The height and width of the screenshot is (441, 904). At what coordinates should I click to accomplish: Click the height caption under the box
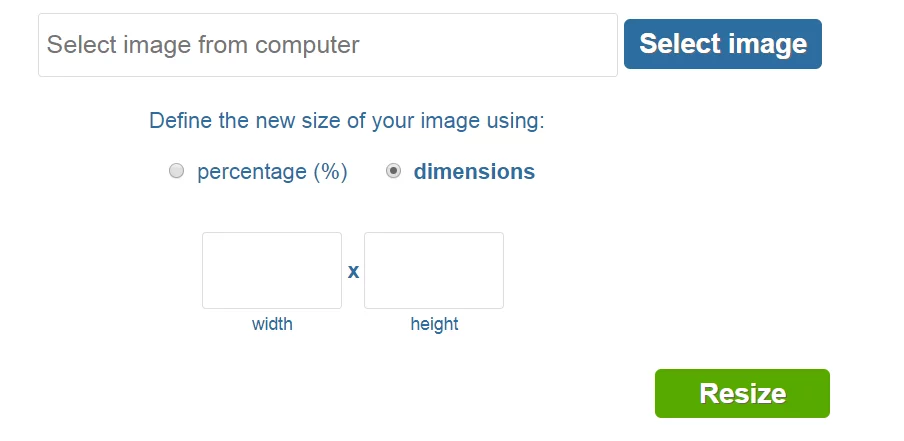coord(434,324)
